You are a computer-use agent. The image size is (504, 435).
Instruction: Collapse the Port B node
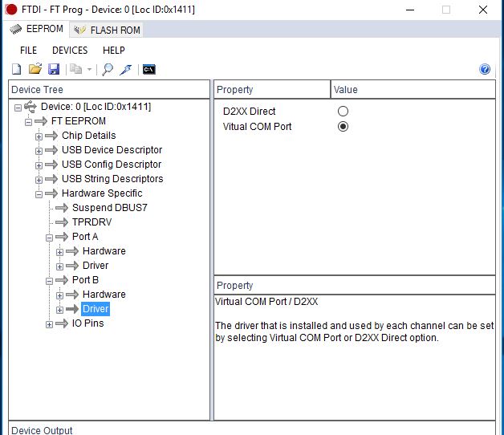49,282
